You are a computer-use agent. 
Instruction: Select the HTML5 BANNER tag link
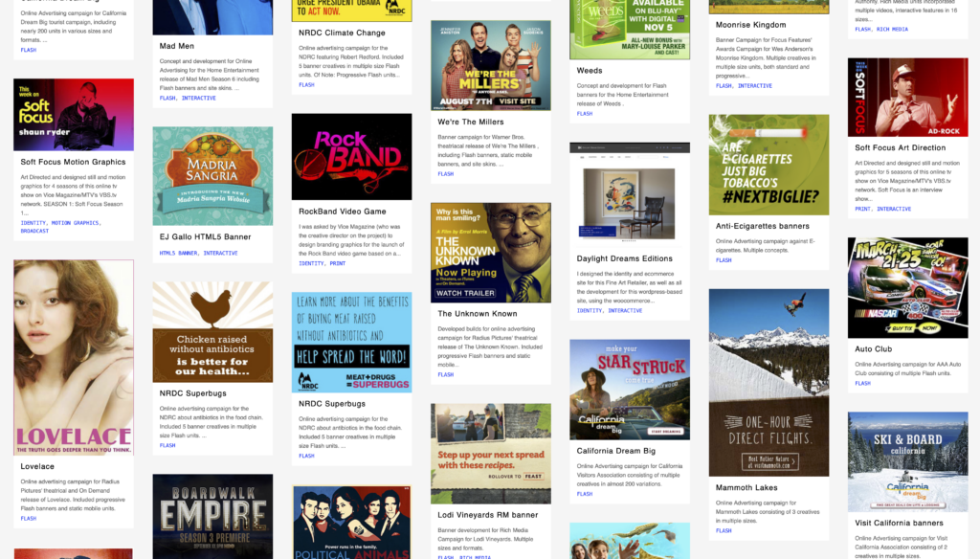[x=179, y=254]
